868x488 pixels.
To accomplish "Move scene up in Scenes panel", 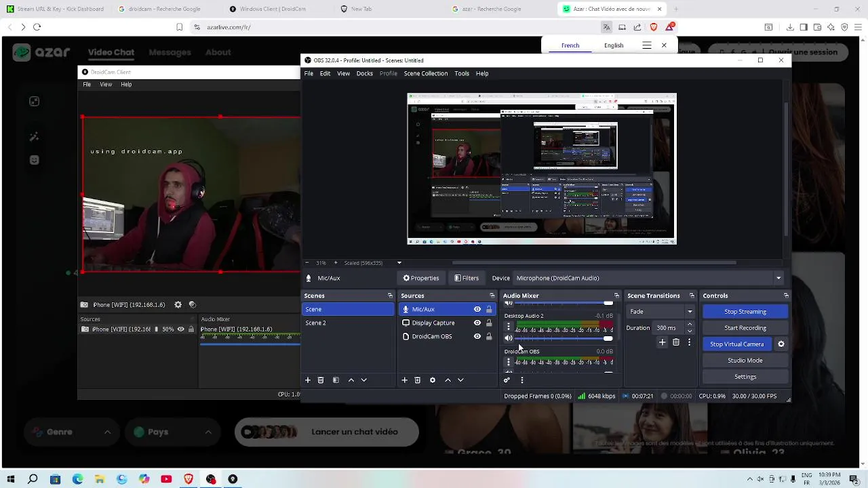I will point(351,380).
